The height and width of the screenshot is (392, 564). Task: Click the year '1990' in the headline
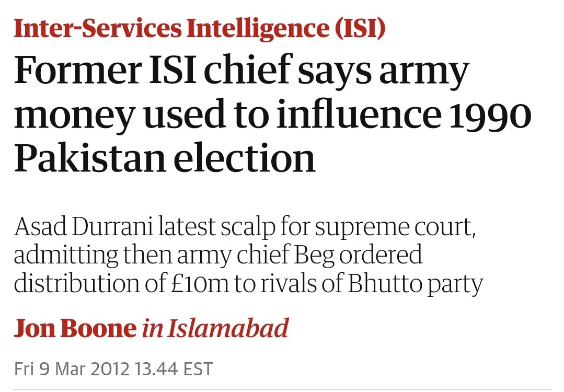click(490, 114)
